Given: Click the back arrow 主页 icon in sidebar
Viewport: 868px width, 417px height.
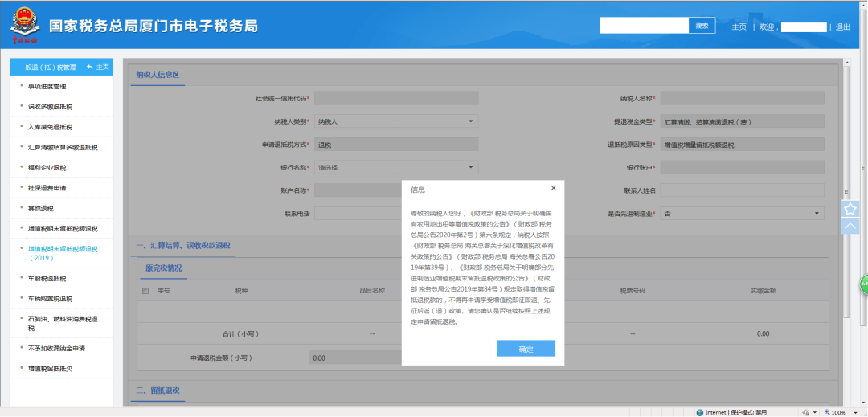Looking at the screenshot, I should click(90, 67).
